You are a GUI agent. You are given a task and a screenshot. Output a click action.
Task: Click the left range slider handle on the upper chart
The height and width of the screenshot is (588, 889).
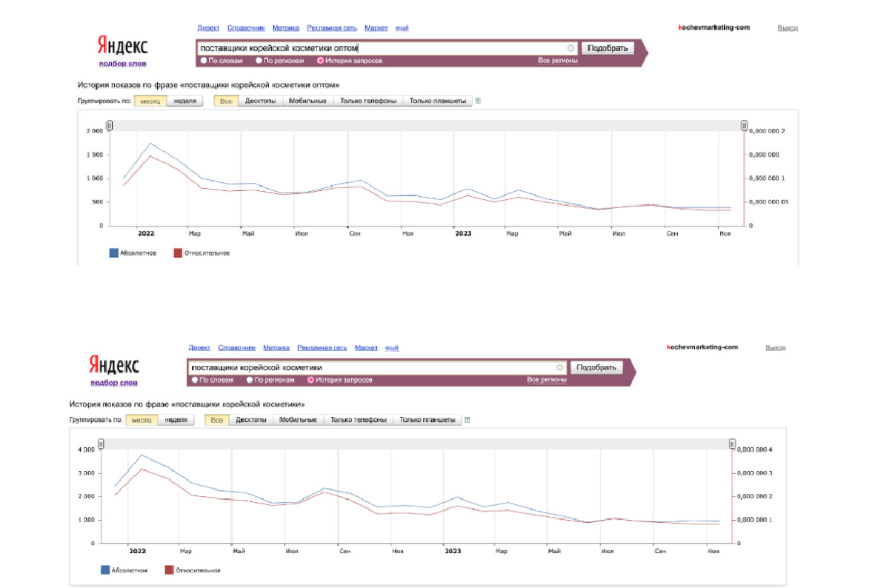pos(110,126)
